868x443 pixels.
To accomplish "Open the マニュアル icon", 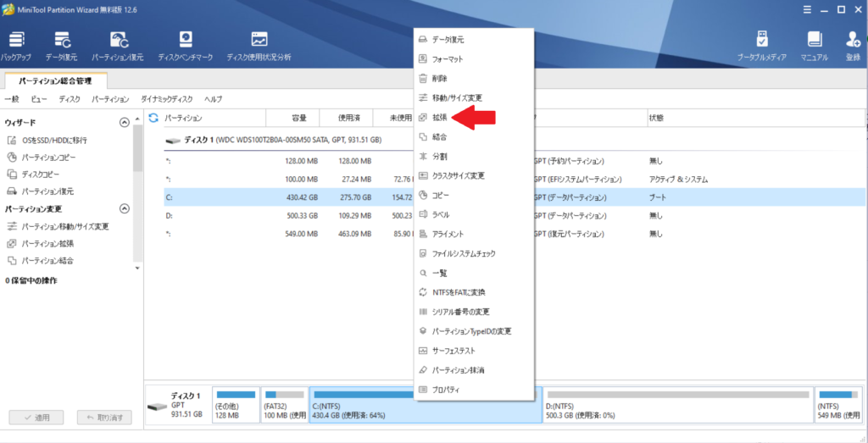I will [x=814, y=46].
